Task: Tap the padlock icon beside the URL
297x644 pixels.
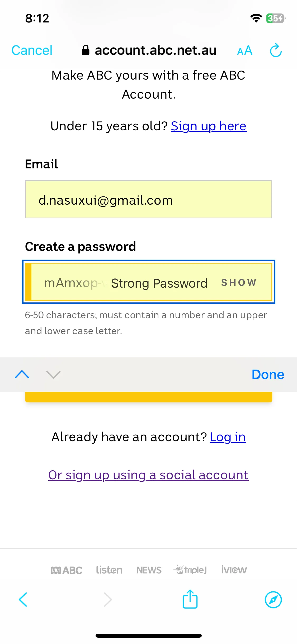Action: (86, 50)
